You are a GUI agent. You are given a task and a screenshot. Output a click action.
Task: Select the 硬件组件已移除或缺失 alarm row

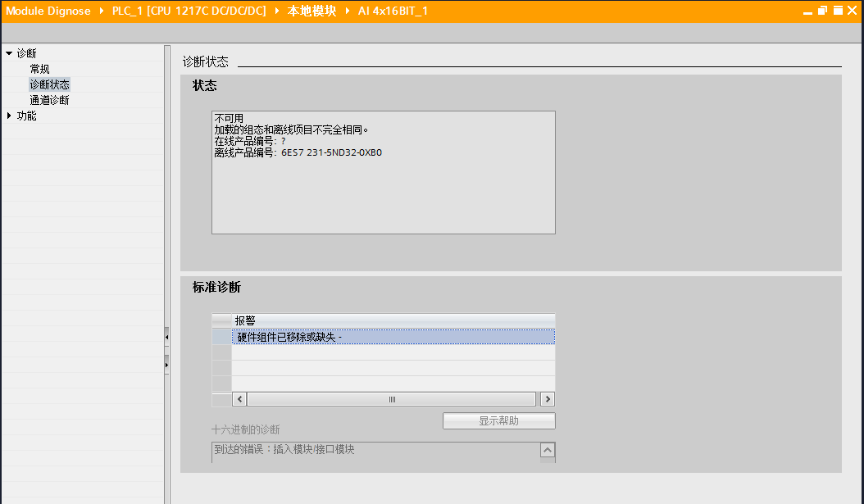coord(393,337)
